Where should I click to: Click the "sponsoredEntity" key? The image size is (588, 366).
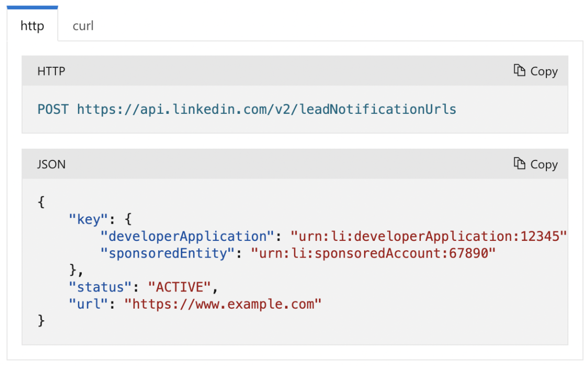pyautogui.click(x=167, y=253)
